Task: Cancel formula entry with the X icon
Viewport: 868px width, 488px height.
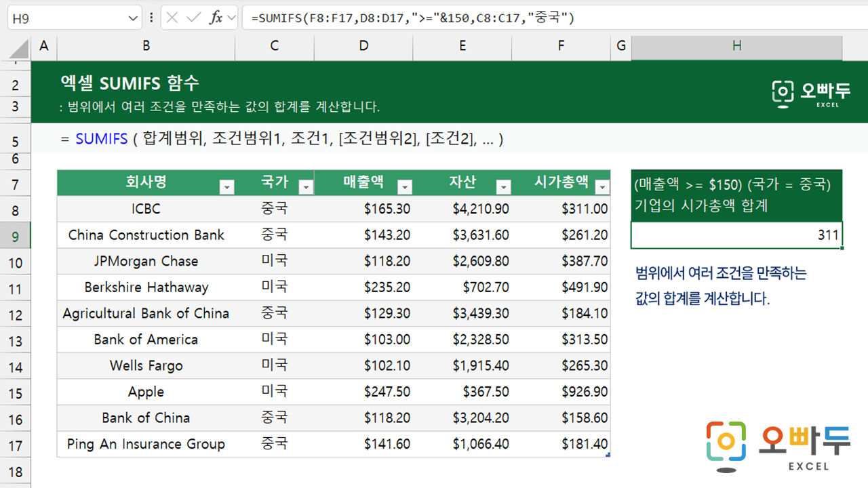Action: click(x=172, y=18)
